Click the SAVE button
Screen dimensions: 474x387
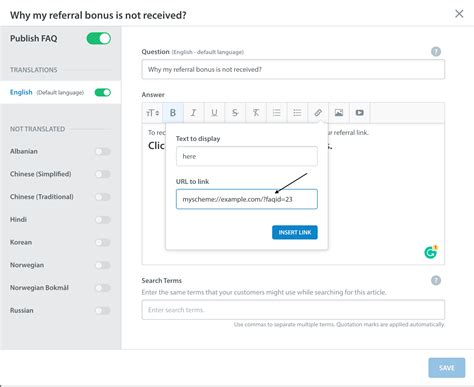coord(447,368)
